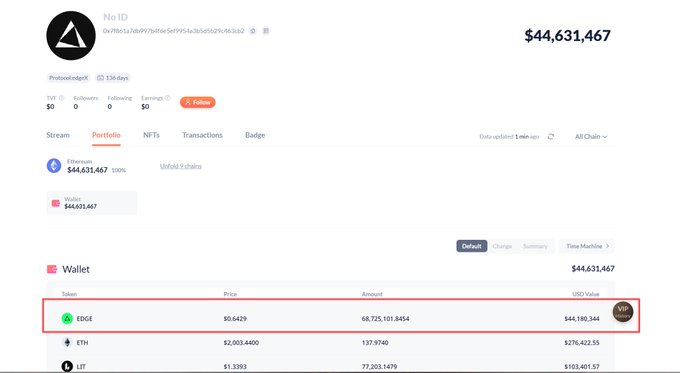
Task: Expand chains via Unfold 9 chains link
Action: [181, 166]
